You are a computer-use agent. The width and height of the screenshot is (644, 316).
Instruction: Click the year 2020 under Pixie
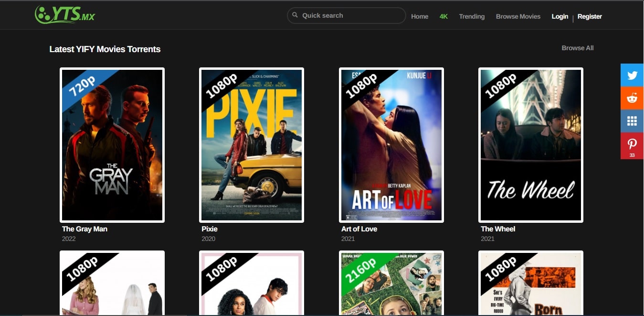[x=208, y=239]
